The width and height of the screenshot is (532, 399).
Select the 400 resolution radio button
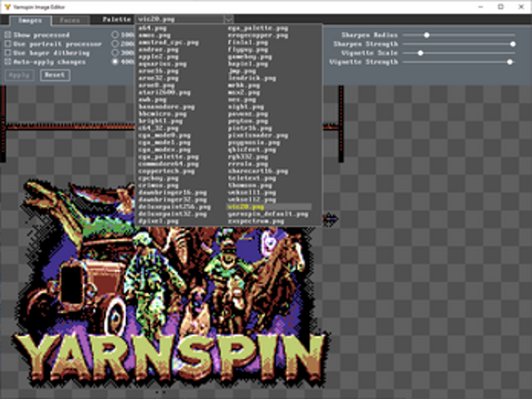[x=115, y=62]
